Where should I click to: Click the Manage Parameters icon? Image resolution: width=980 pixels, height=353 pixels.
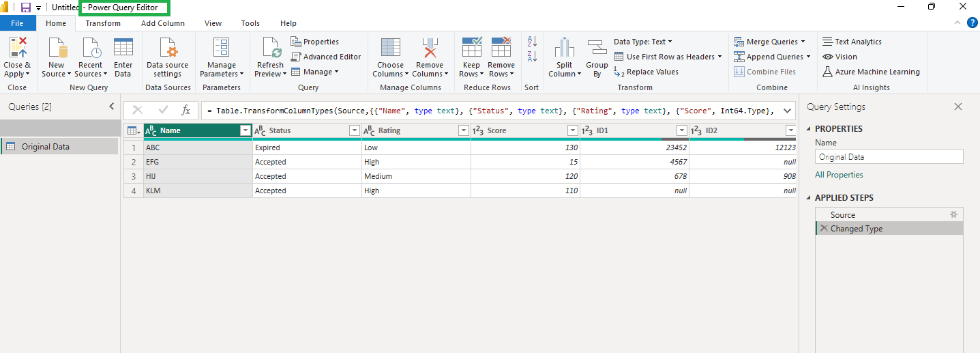222,48
